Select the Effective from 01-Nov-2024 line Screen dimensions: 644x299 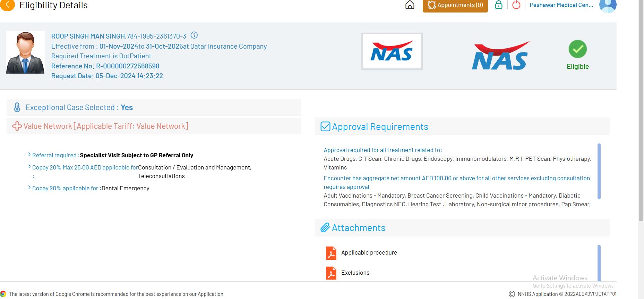(159, 46)
